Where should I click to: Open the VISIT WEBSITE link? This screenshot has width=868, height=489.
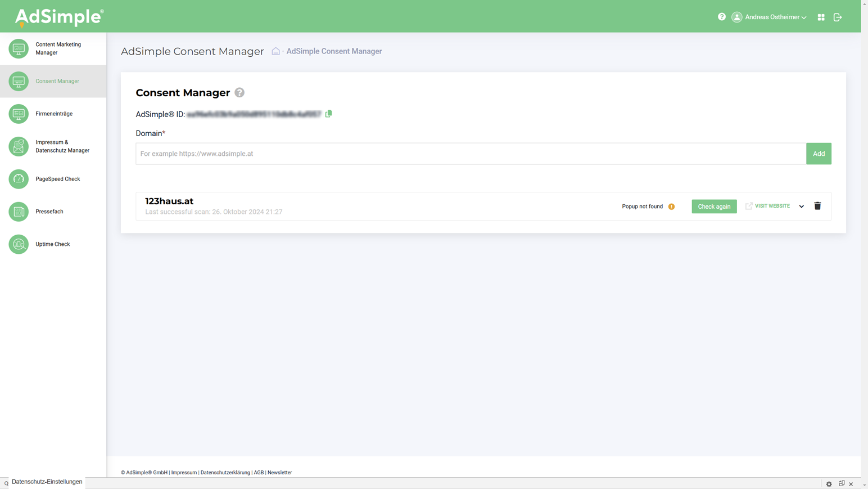coord(772,206)
